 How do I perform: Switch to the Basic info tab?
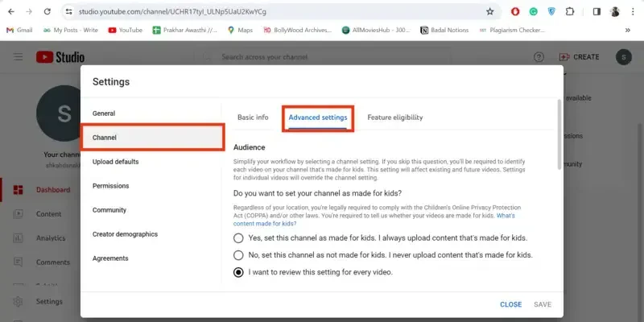(x=253, y=118)
